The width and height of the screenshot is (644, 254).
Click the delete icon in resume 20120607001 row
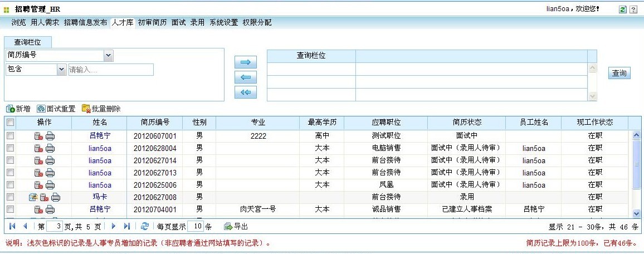(x=38, y=135)
